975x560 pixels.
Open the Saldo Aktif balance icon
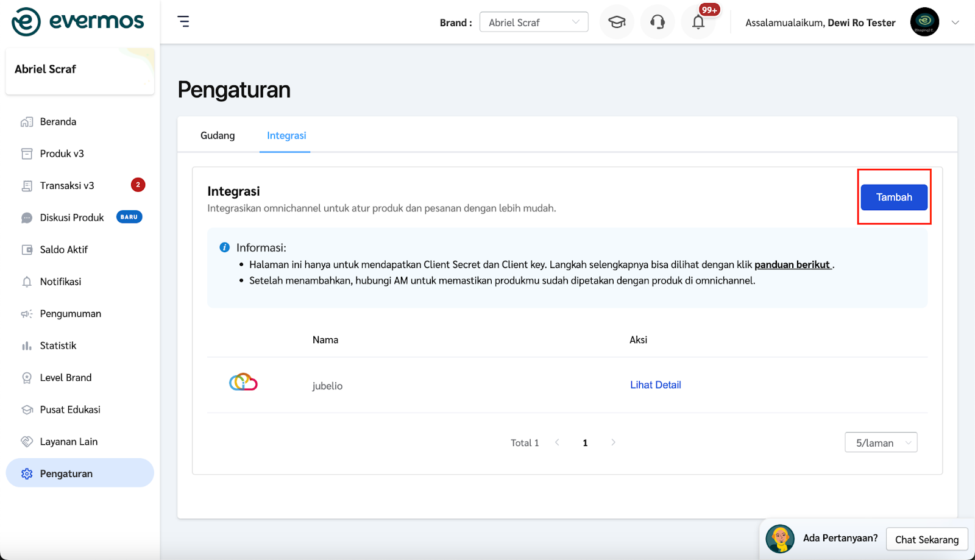pyautogui.click(x=27, y=249)
